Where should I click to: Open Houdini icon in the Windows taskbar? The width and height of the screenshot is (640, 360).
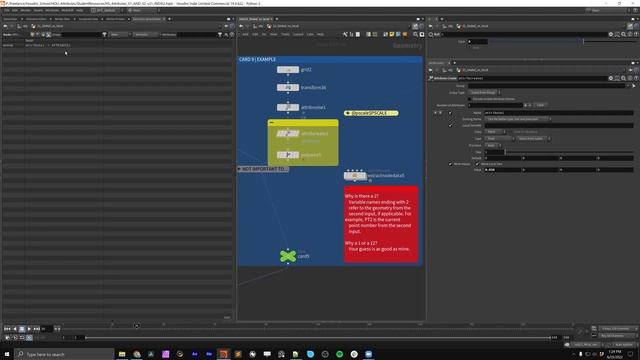coord(223,354)
